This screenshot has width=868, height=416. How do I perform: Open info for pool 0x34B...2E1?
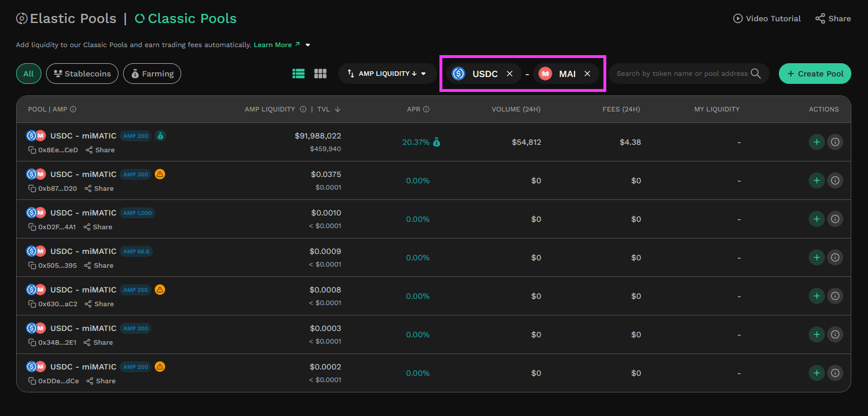click(835, 334)
